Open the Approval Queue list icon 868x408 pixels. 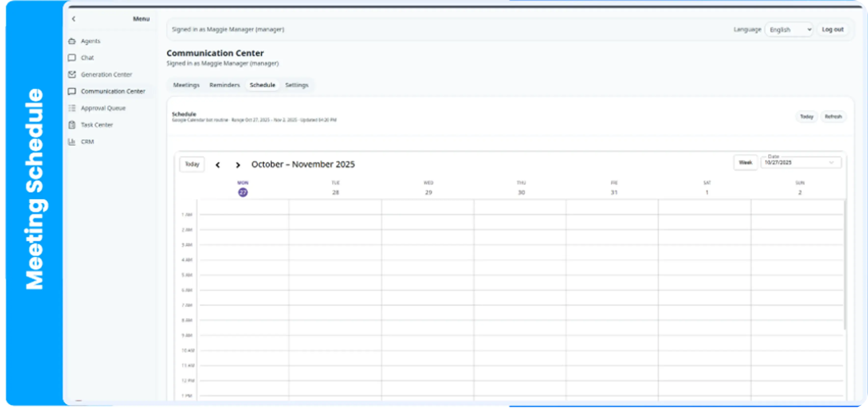click(x=72, y=108)
